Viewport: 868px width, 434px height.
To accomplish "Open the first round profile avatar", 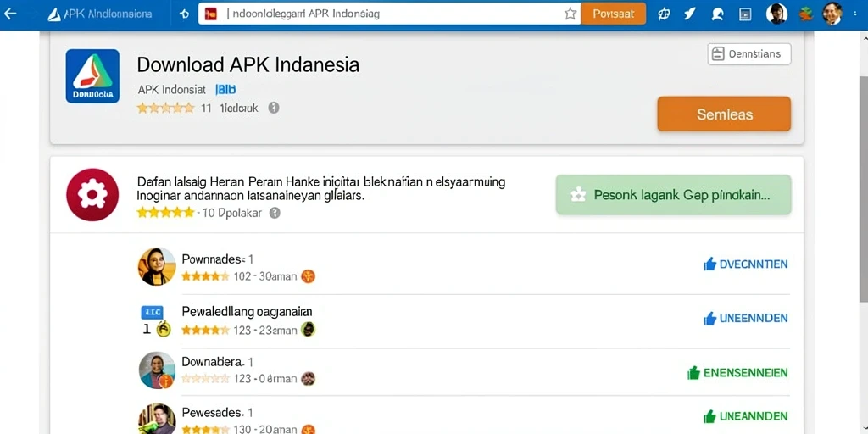I will 776,14.
